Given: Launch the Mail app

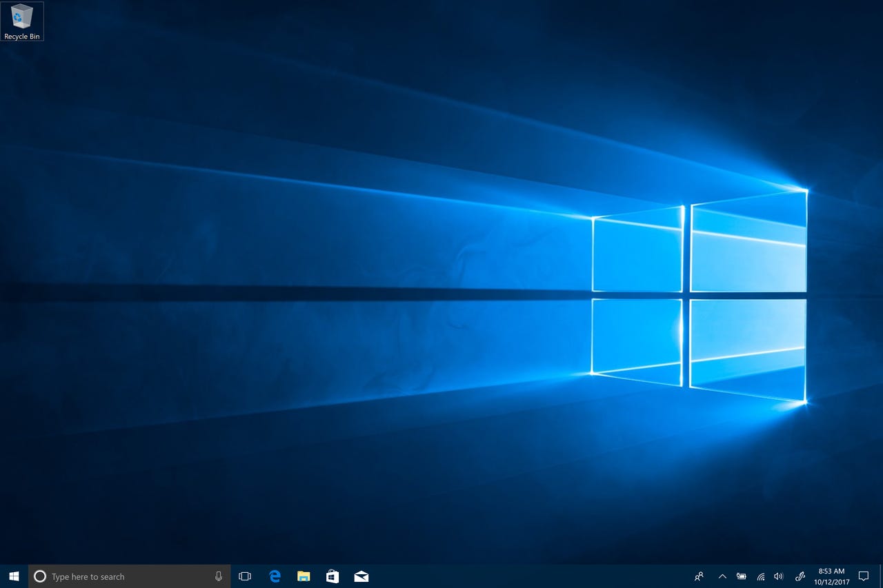Looking at the screenshot, I should 361,576.
